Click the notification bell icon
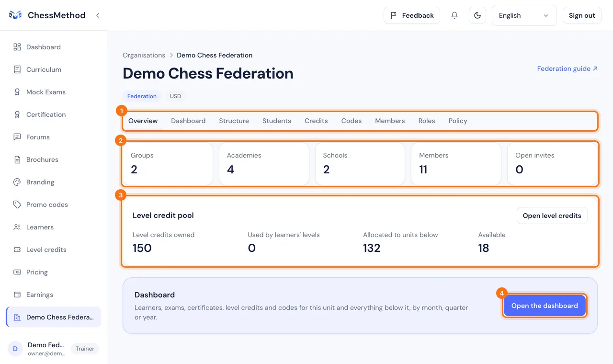 point(454,15)
